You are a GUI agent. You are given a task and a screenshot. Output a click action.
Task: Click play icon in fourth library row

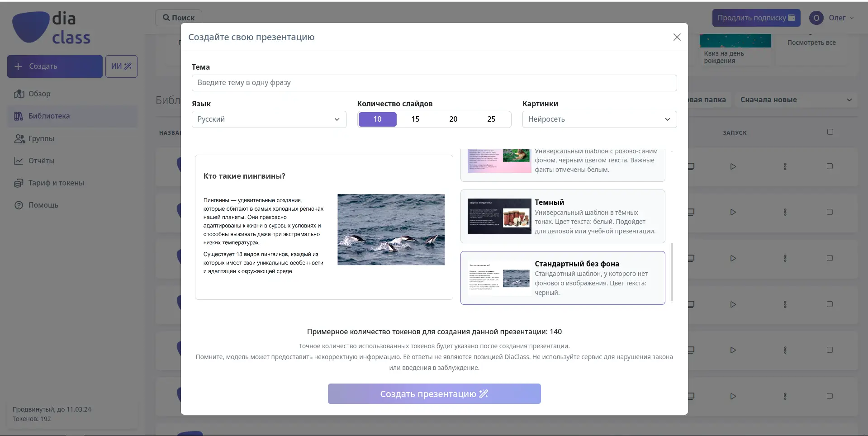pos(733,305)
